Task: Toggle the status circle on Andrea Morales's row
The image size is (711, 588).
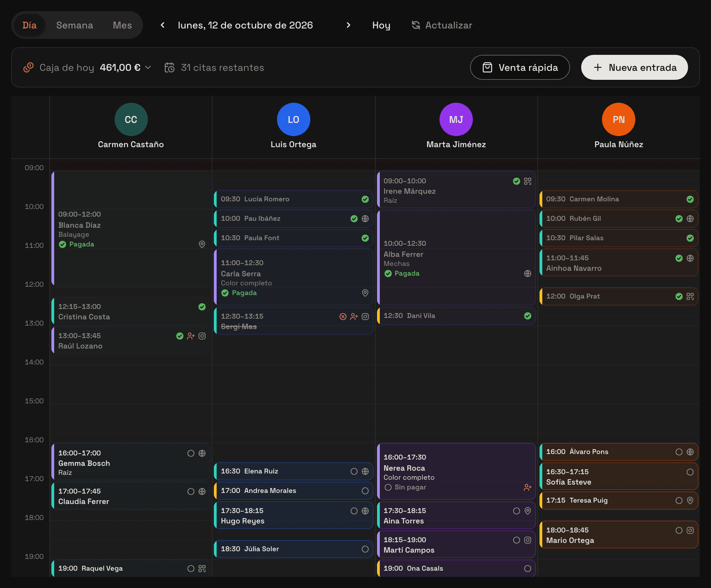Action: [365, 491]
